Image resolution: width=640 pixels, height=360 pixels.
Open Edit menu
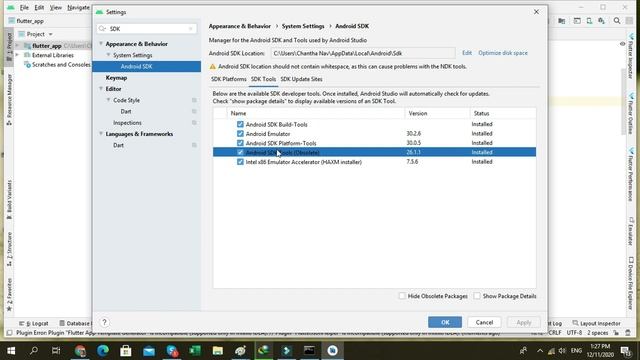point(39,8)
